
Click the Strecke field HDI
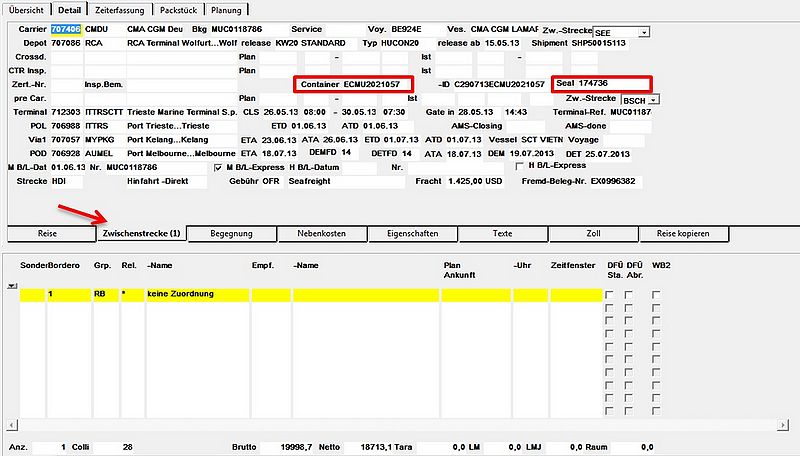[x=66, y=181]
